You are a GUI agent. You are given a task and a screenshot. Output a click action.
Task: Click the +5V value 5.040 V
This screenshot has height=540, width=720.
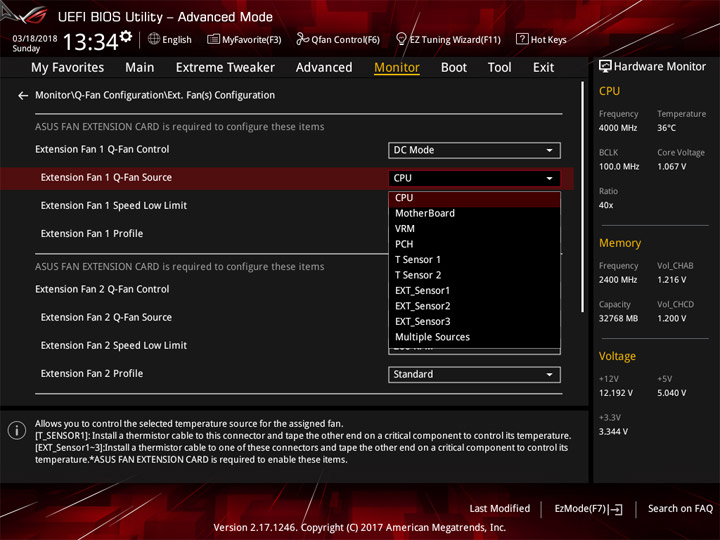pyautogui.click(x=671, y=393)
